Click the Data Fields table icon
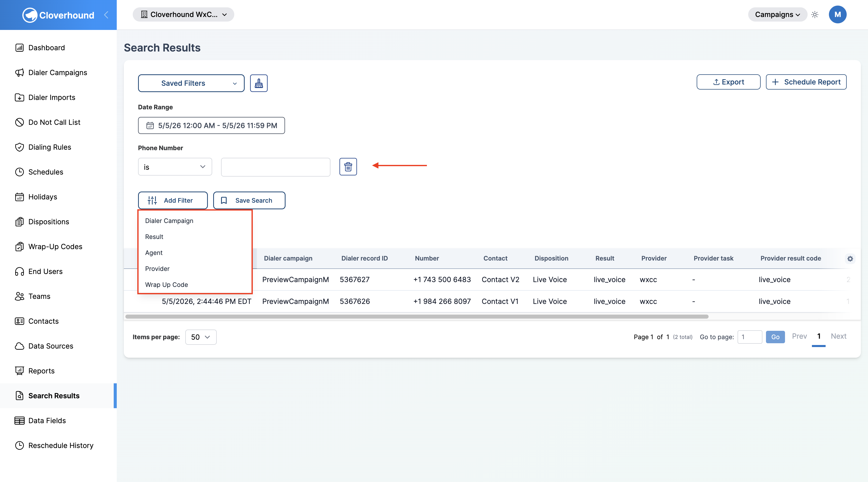 click(x=20, y=421)
